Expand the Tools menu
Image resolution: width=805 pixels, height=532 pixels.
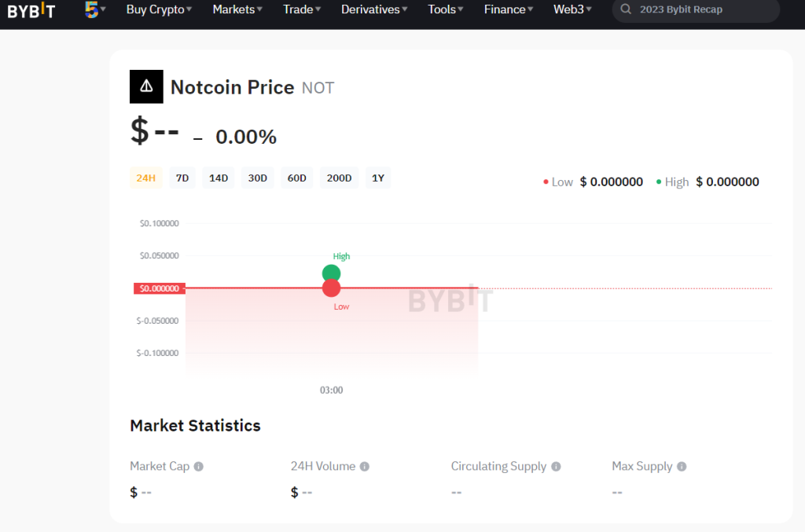[446, 9]
